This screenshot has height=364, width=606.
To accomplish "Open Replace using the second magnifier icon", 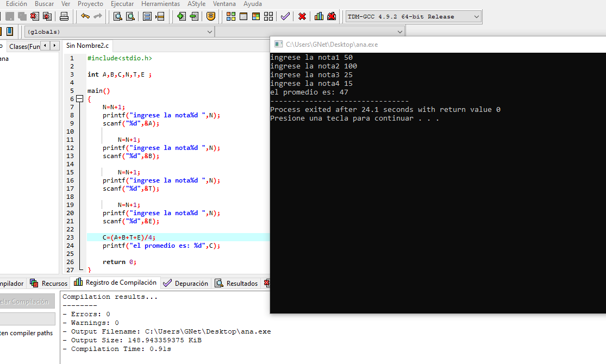I will click(x=130, y=16).
